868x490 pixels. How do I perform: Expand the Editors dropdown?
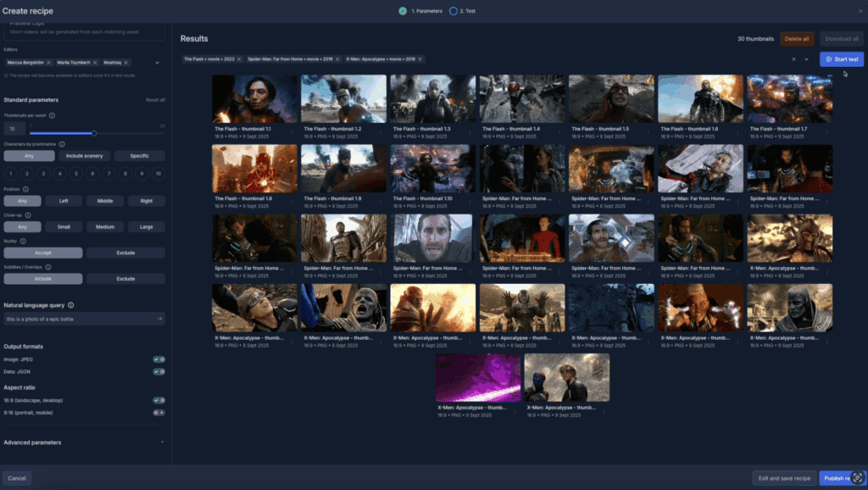tap(157, 63)
